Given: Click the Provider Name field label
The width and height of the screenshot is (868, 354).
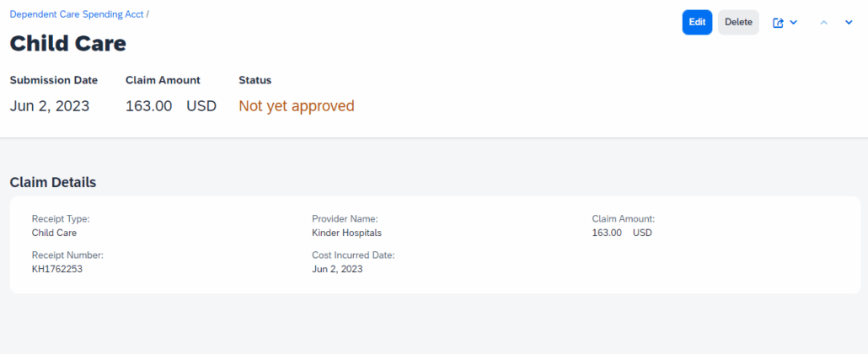Looking at the screenshot, I should click(345, 219).
